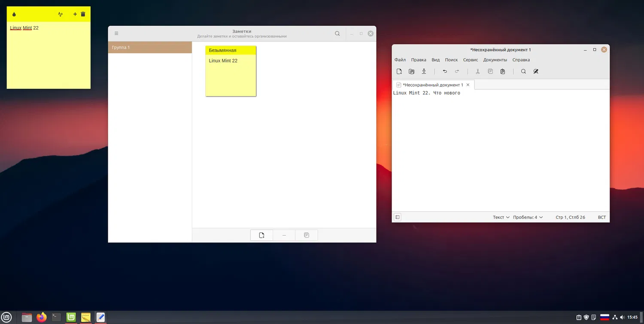644x324 pixels.
Task: Open the Пробелы: 4 tab width dropdown
Action: 528,218
